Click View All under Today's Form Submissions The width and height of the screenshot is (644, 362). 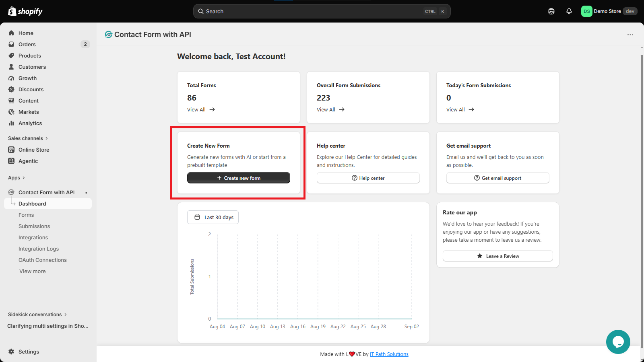coord(460,109)
